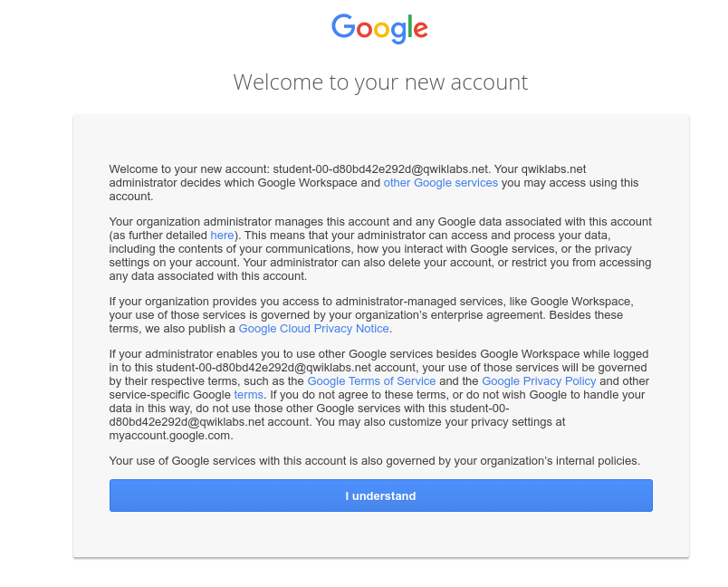Click the 'here' hyperlink
Screen dimensions: 728x587
tap(222, 235)
